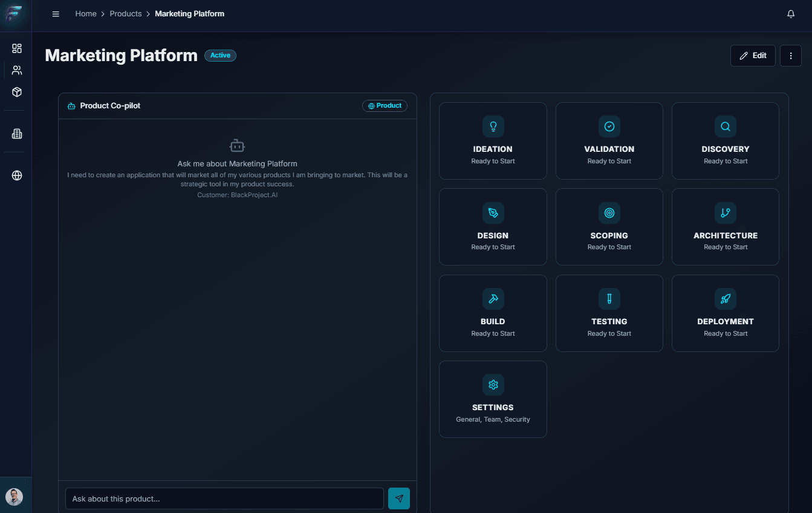812x513 pixels.
Task: Open the Validation checkmark card
Action: click(609, 141)
